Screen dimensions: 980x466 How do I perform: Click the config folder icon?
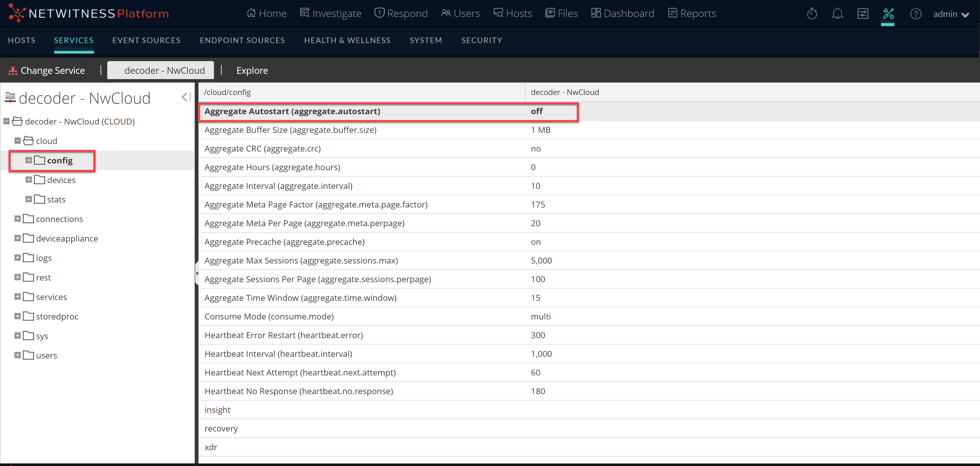click(40, 160)
